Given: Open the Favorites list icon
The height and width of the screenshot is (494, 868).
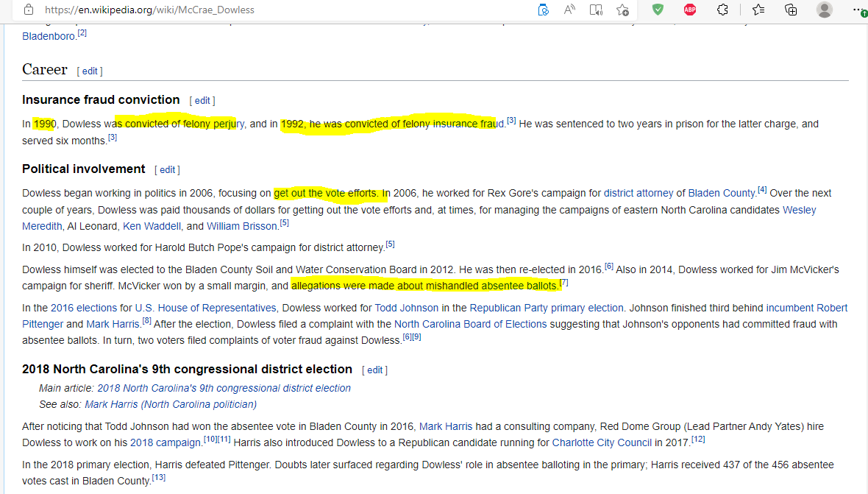Looking at the screenshot, I should tap(758, 10).
